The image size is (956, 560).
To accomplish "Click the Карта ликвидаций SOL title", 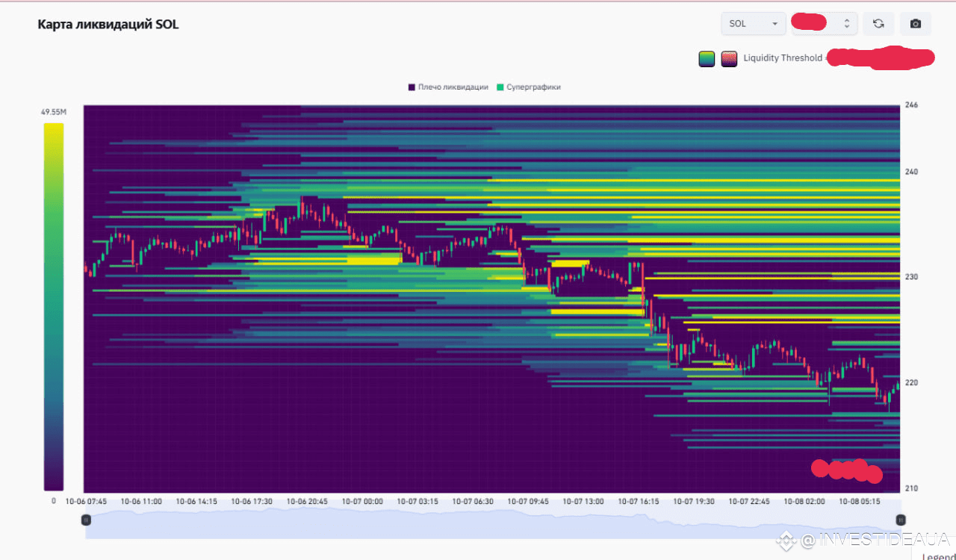I will [x=108, y=25].
